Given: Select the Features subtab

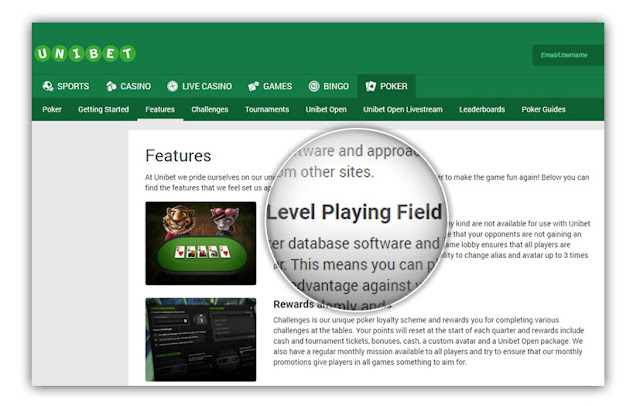Looking at the screenshot, I should (x=160, y=109).
